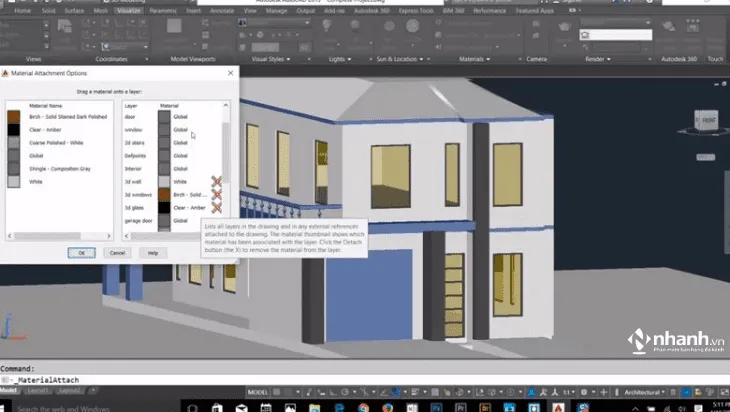Click OK in Material Attachment Options
Screen dimensions: 730x412
click(x=81, y=253)
